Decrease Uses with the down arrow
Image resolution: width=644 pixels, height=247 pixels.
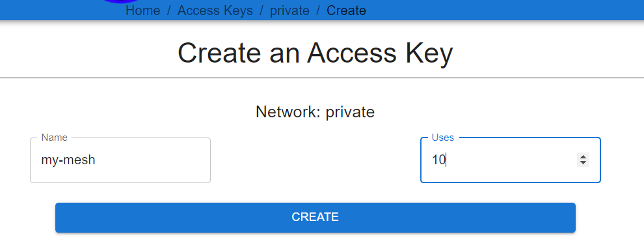583,163
